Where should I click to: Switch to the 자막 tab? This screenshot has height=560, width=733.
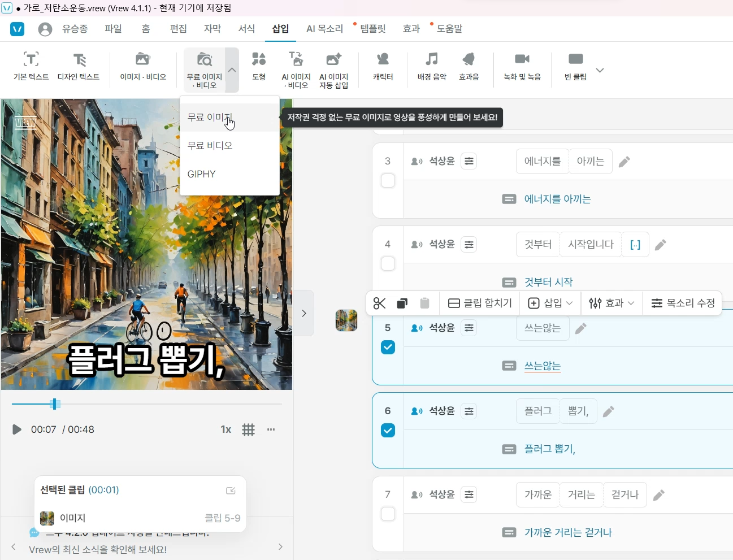pos(212,29)
